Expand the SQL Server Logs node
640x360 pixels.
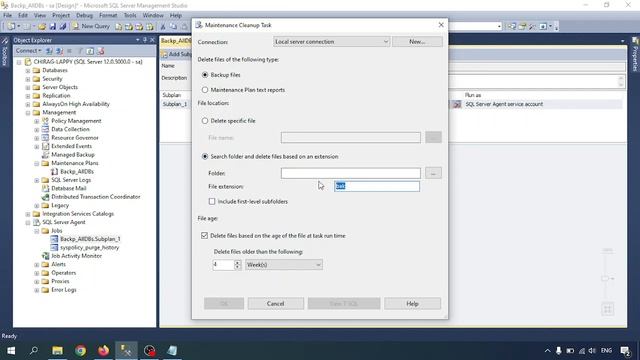[36, 180]
